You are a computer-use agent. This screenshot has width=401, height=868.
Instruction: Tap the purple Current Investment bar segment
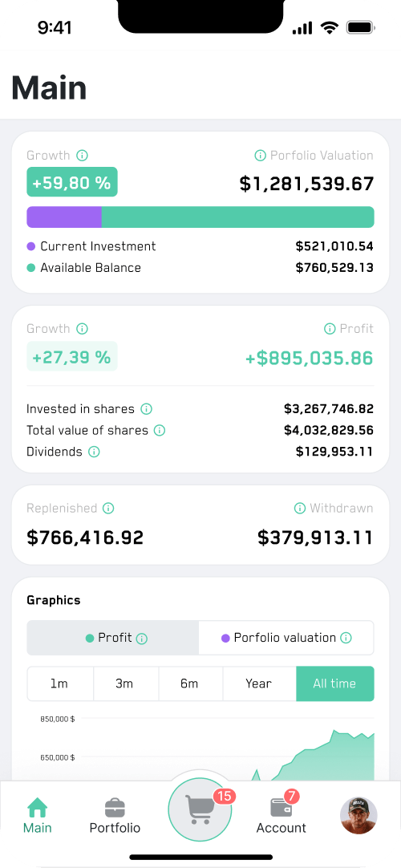(64, 217)
